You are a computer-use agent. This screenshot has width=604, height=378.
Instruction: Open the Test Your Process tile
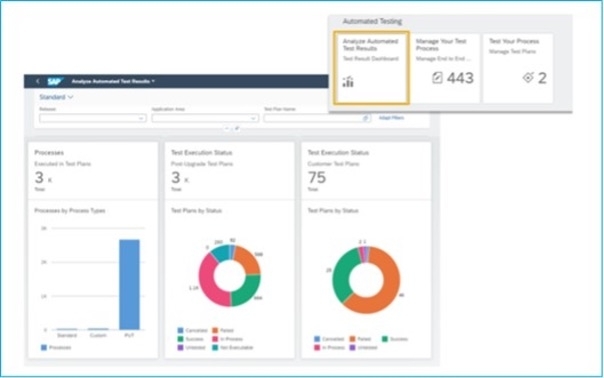tap(518, 68)
